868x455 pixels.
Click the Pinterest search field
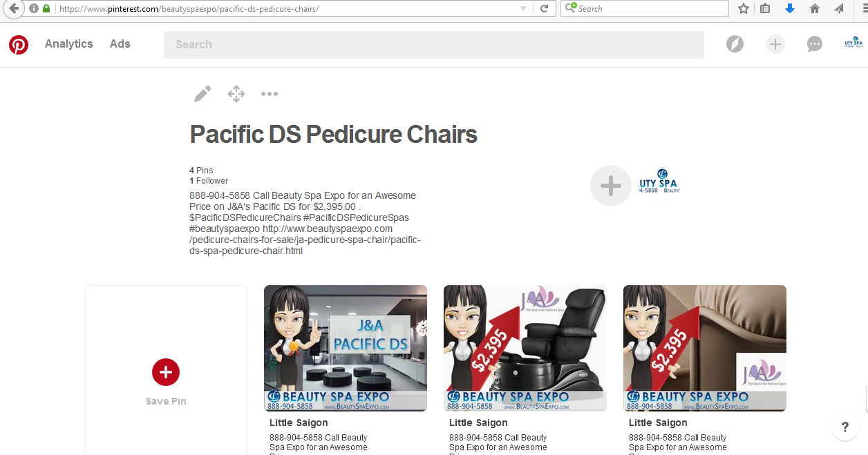point(433,45)
